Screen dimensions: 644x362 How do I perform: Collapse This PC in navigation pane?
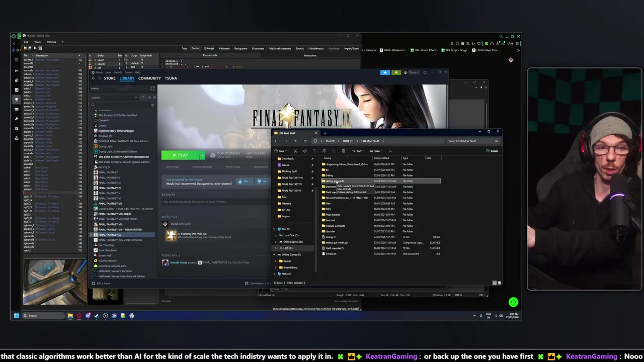point(274,229)
